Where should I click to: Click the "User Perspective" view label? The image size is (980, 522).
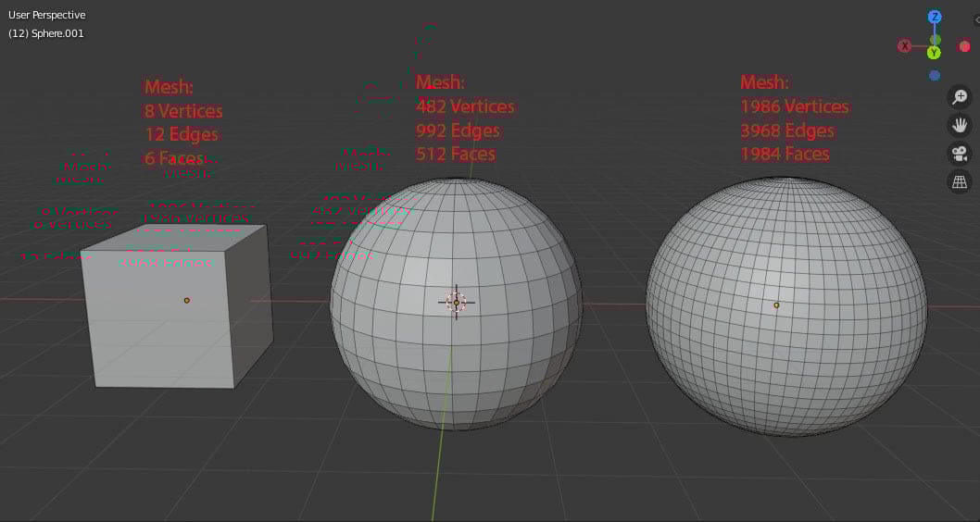[x=47, y=15]
